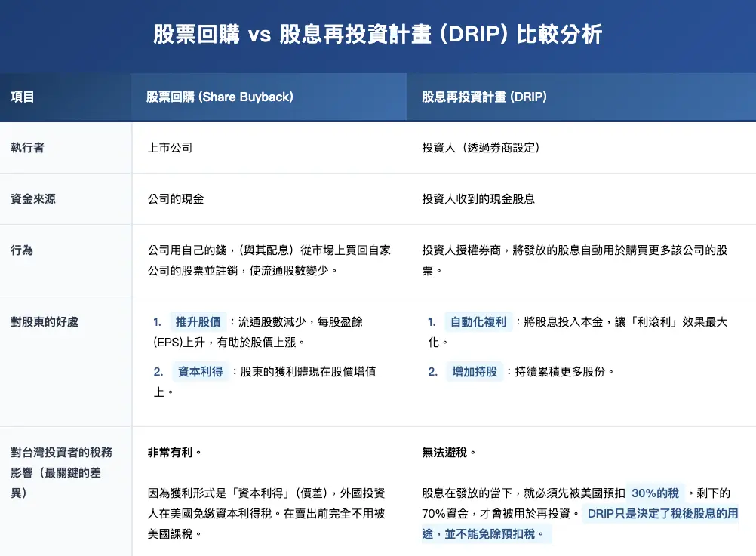Click the 資金來源 row label
Image resolution: width=756 pixels, height=556 pixels.
tap(33, 198)
